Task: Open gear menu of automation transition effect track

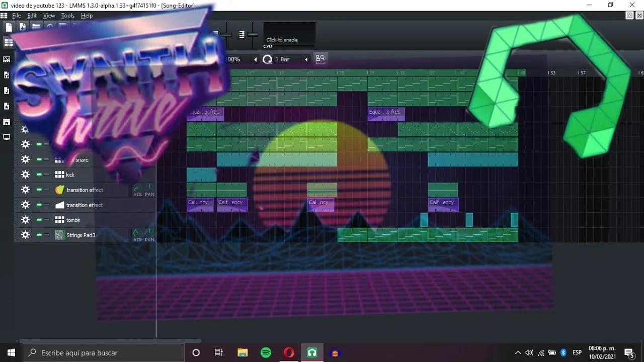Action: (x=25, y=205)
